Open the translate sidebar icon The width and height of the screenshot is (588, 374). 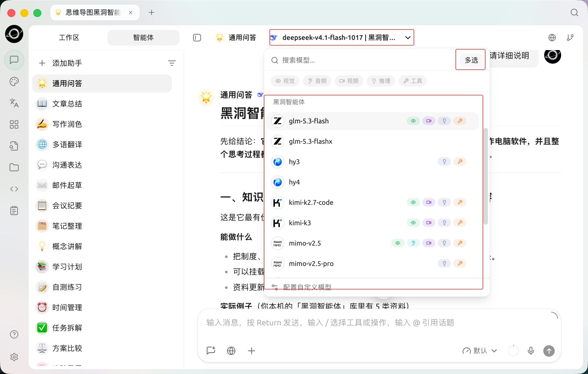tap(14, 103)
